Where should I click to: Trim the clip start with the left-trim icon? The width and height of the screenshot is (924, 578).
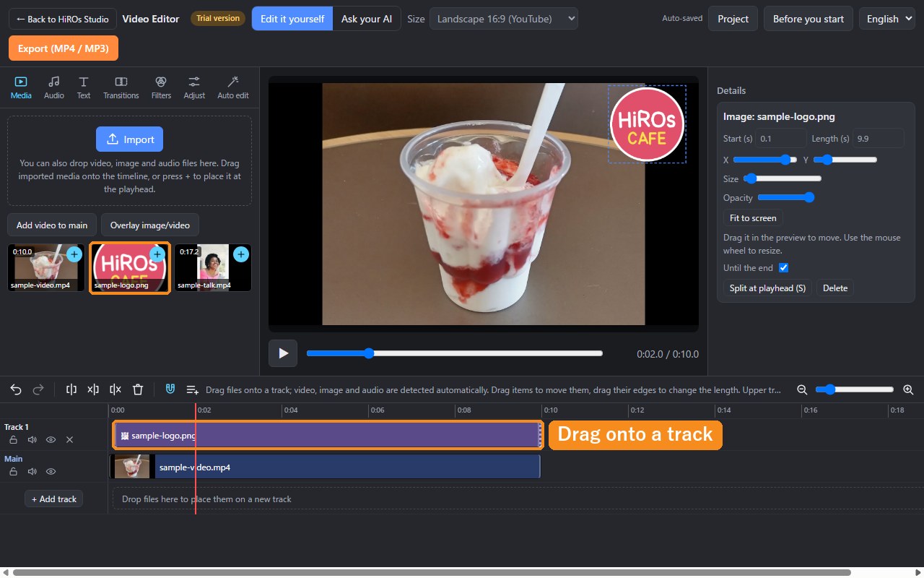93,389
